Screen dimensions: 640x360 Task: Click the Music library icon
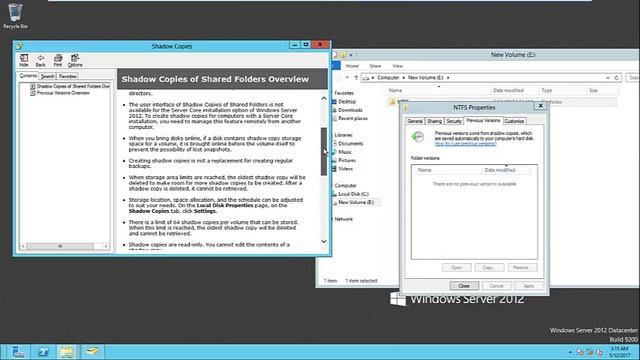(334, 152)
